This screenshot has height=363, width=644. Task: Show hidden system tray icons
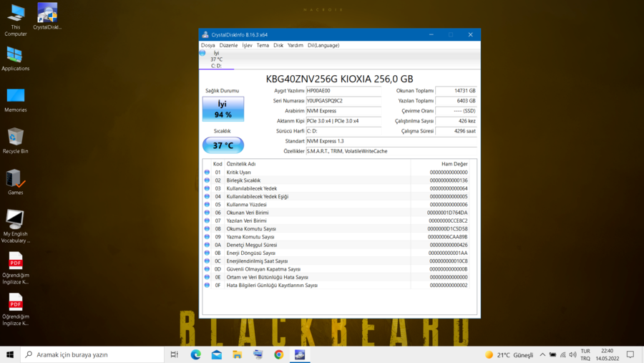(x=542, y=354)
